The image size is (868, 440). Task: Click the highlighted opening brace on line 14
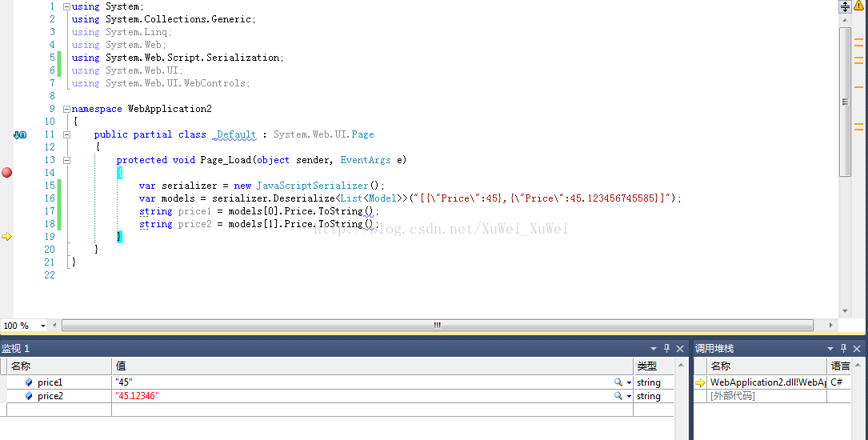tap(119, 173)
